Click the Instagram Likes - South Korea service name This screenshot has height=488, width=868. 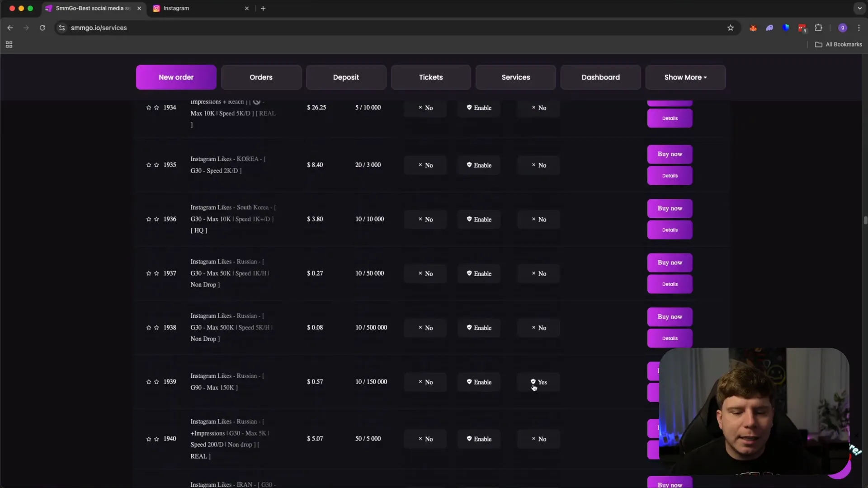233,219
